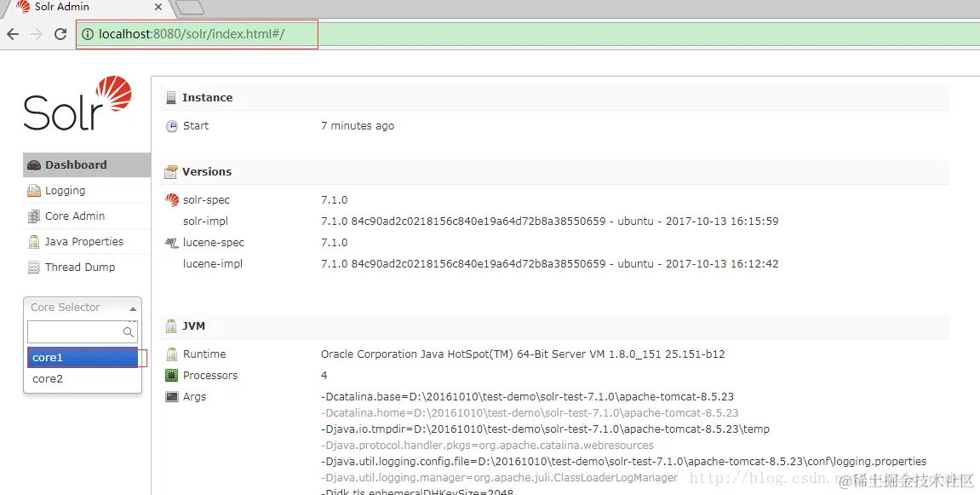Click the lucene-impl label
Image resolution: width=980 pixels, height=495 pixels.
213,263
